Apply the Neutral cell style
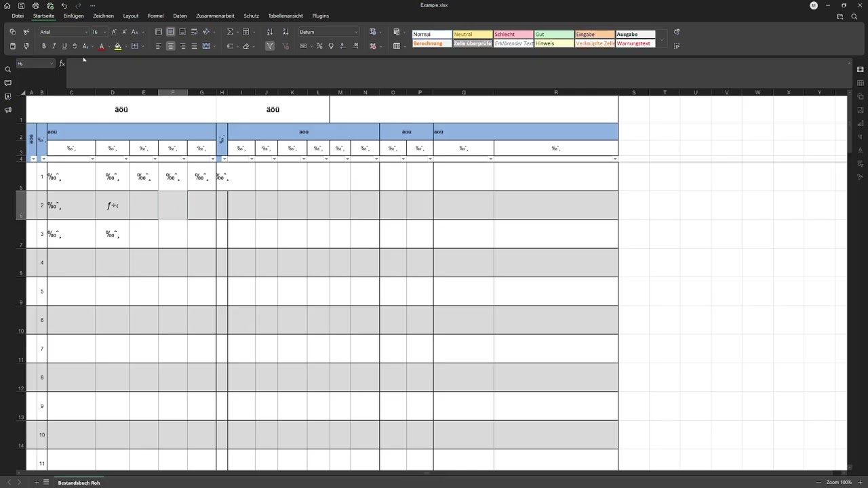Viewport: 868px width, 488px height. click(473, 34)
